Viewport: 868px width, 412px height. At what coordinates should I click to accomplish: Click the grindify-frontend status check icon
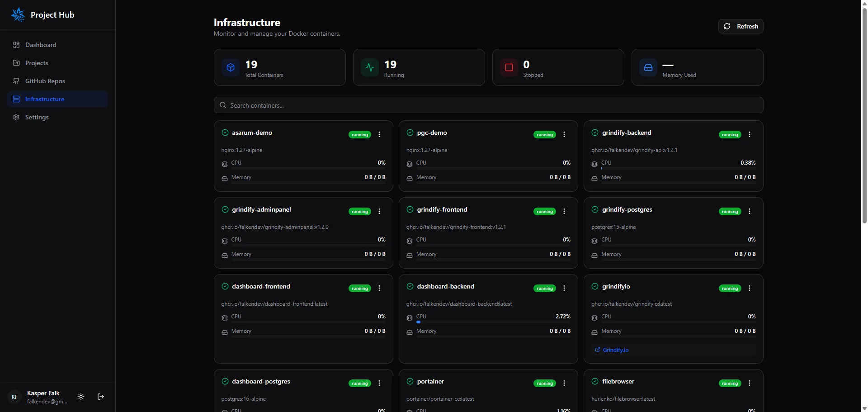[410, 209]
